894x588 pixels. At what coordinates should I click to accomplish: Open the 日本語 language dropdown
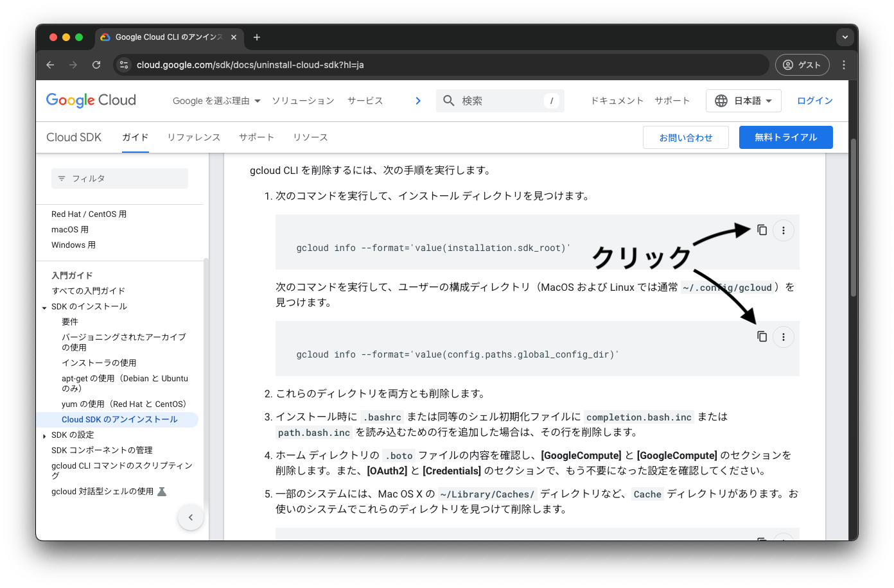point(744,101)
